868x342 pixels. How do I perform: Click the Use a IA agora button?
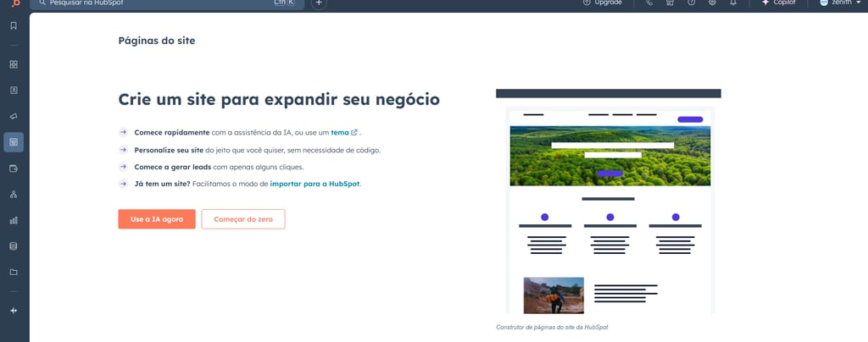(x=157, y=218)
